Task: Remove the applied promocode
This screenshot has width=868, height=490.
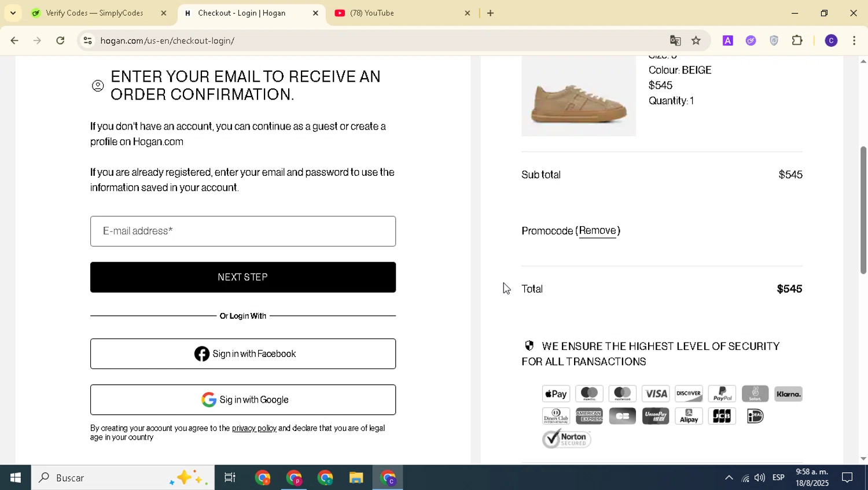Action: point(598,231)
